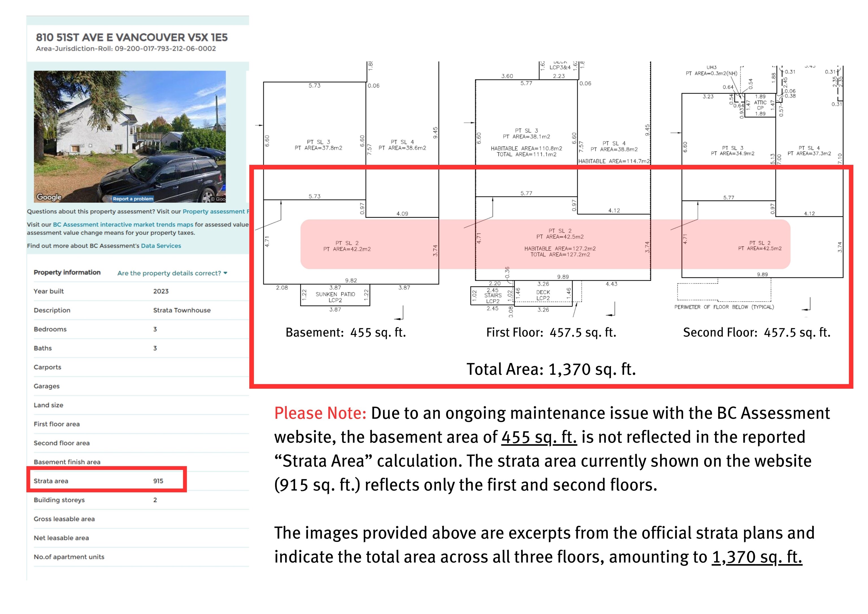
Task: Click the Report a problem link
Action: pos(133,199)
